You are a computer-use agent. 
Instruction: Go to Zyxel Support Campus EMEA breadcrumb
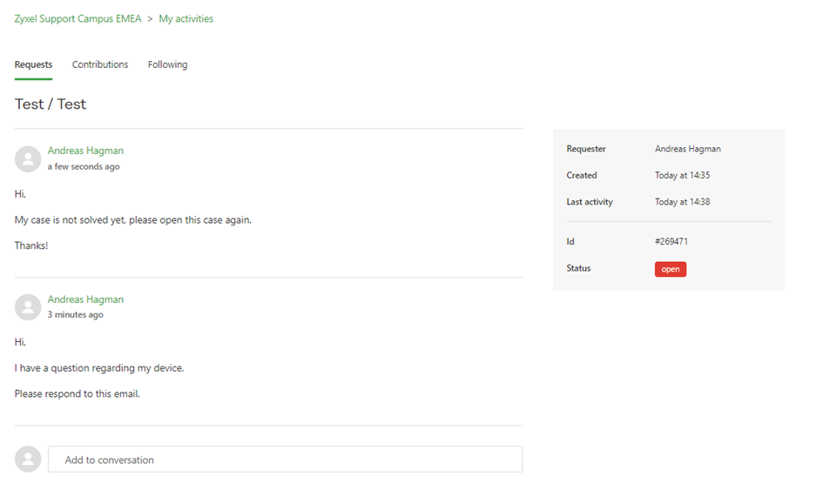tap(78, 19)
